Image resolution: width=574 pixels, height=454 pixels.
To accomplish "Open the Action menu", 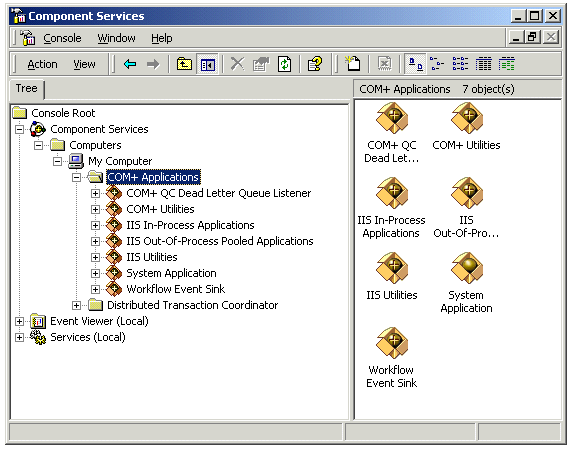I will pyautogui.click(x=42, y=64).
